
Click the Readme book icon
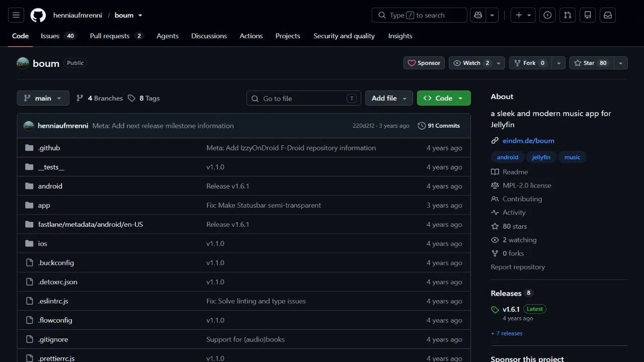tap(495, 172)
